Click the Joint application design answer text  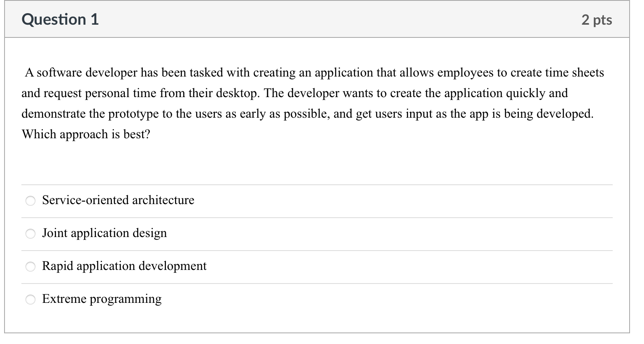click(104, 233)
